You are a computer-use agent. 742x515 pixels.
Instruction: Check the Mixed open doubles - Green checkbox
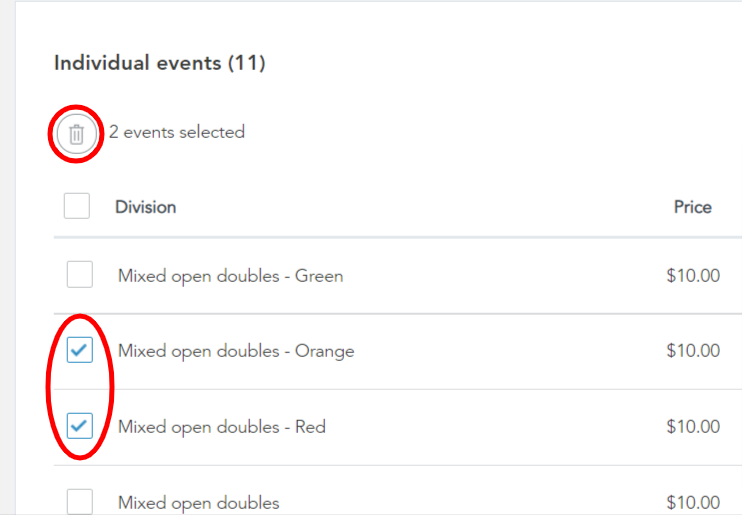[80, 275]
